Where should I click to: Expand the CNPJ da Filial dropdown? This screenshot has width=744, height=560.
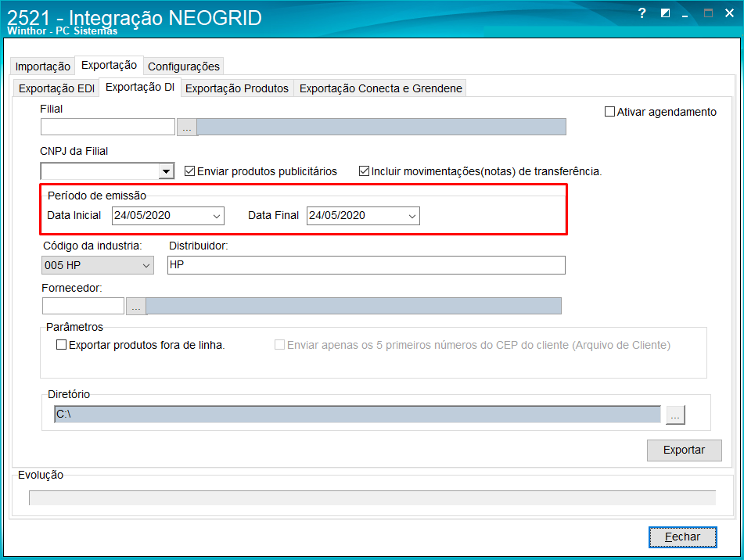click(x=166, y=171)
